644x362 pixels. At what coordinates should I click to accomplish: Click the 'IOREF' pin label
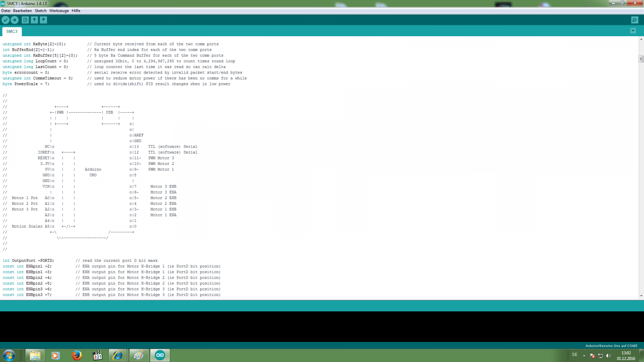tap(44, 152)
